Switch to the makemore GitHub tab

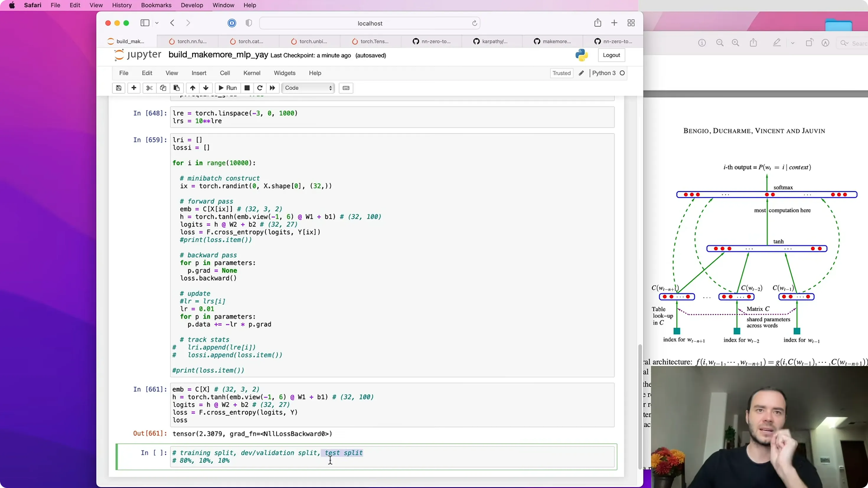coord(553,41)
